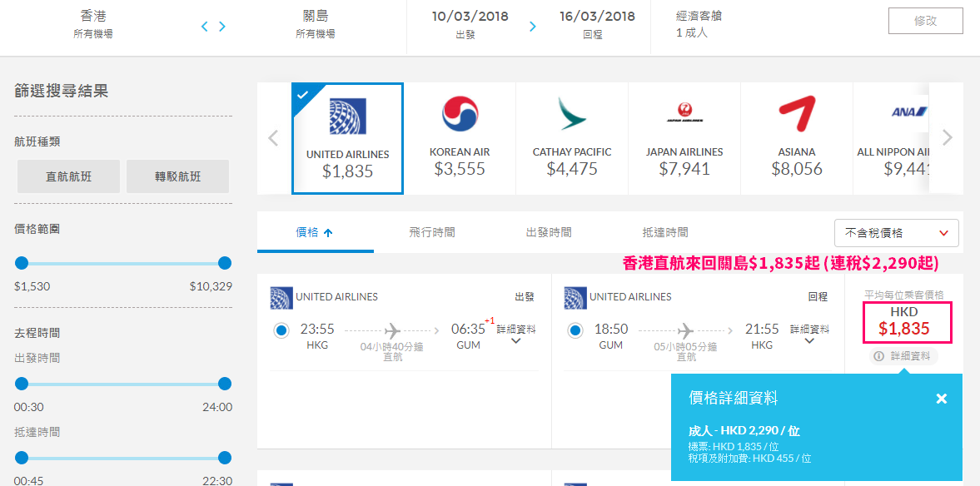Select the 18:50 GUM return flight radio
The image size is (980, 486).
tap(575, 330)
